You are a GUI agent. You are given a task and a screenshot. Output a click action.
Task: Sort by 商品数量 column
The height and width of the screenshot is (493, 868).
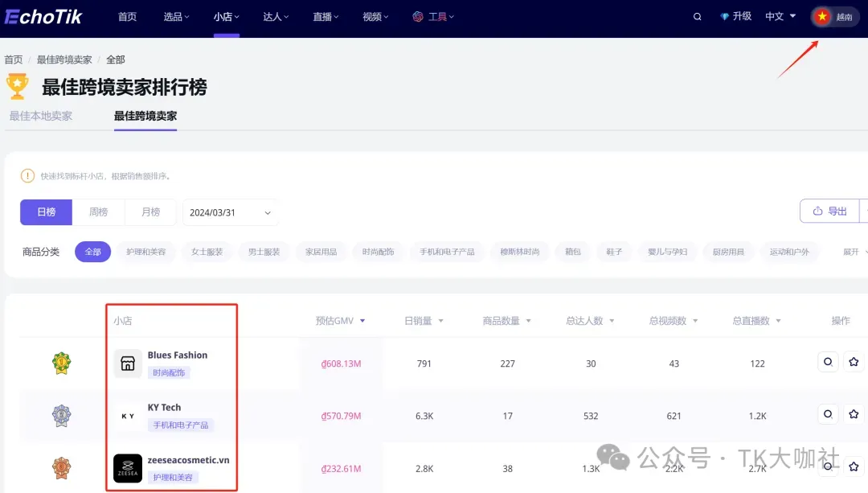point(506,321)
